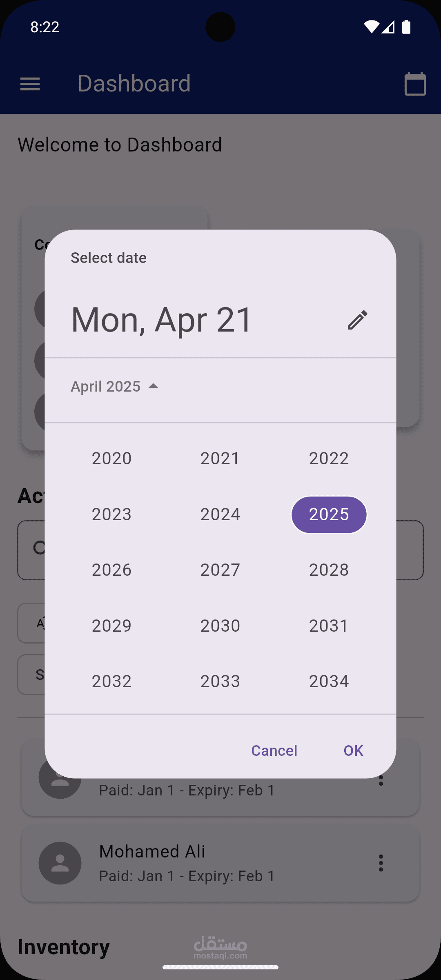
Task: Choose year 2032
Action: coord(111,681)
